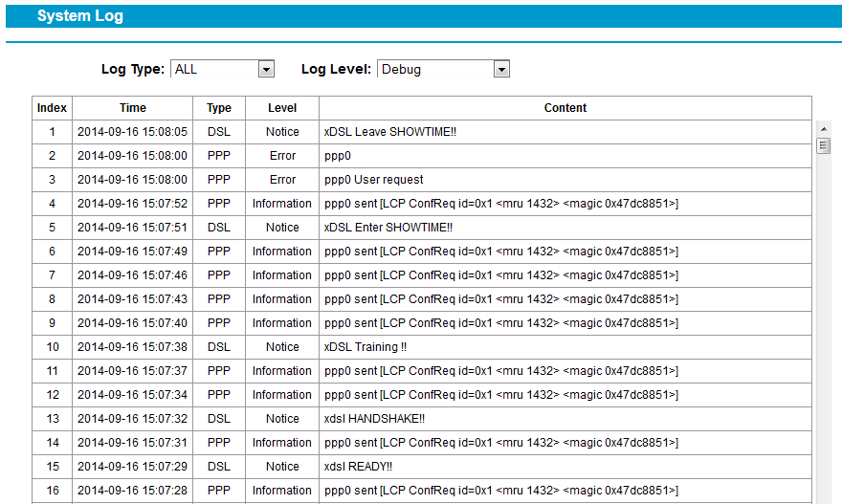842x504 pixels.
Task: Open the Log Type dropdown showing ALL
Action: tap(222, 69)
